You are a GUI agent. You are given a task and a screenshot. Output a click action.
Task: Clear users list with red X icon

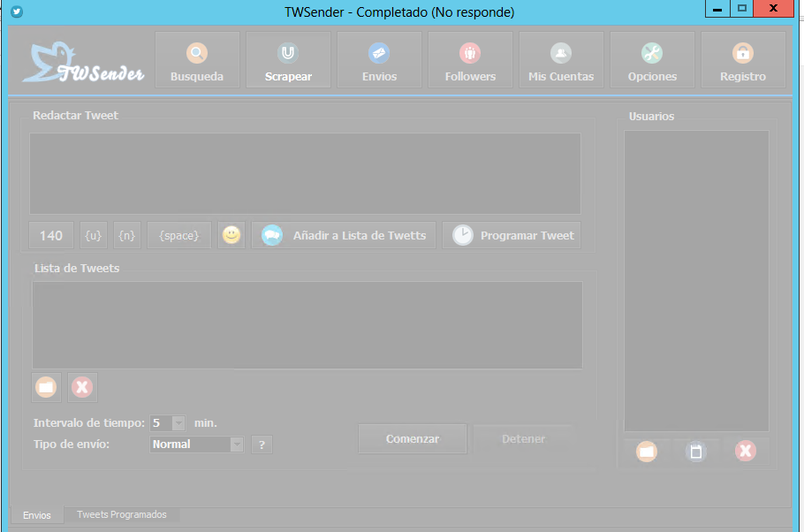746,452
